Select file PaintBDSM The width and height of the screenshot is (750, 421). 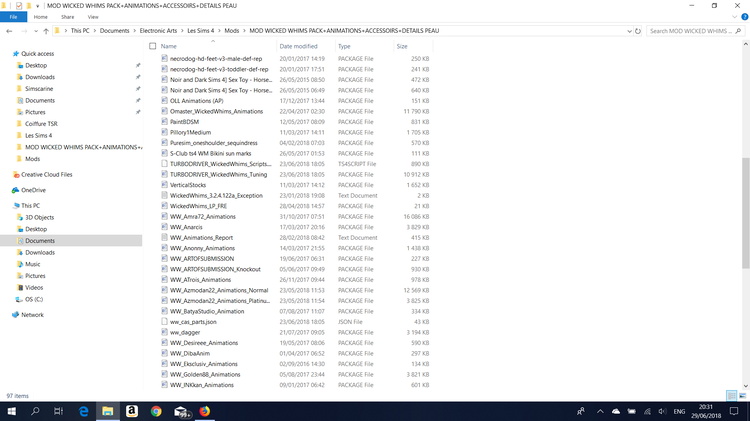click(x=184, y=122)
